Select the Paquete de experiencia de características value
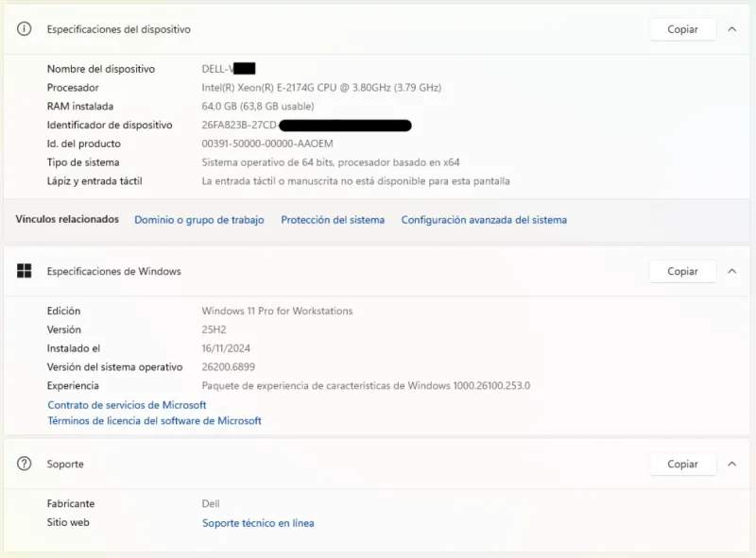The image size is (756, 558). pyautogui.click(x=366, y=385)
